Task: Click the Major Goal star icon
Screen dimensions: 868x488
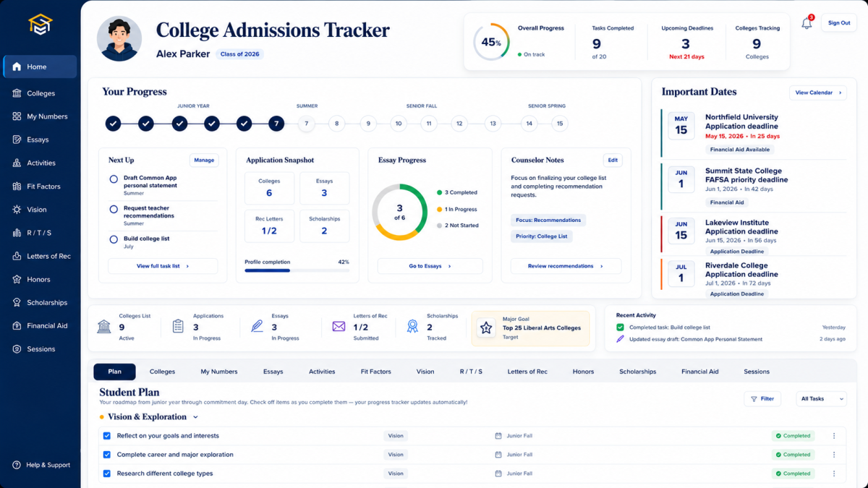Action: (x=487, y=328)
